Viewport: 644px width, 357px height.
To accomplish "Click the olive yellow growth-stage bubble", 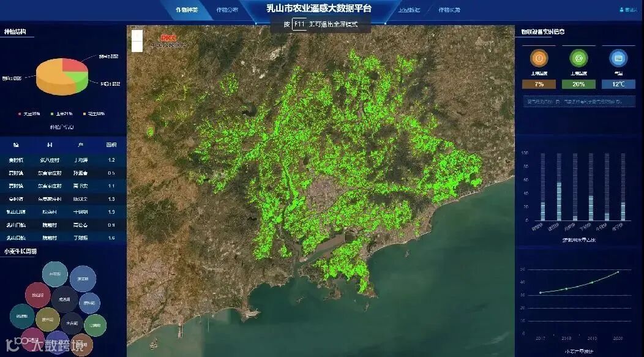I will [x=48, y=319].
